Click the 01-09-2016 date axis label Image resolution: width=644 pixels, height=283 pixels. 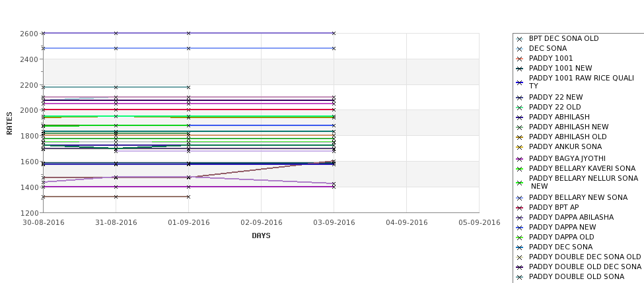(188, 223)
